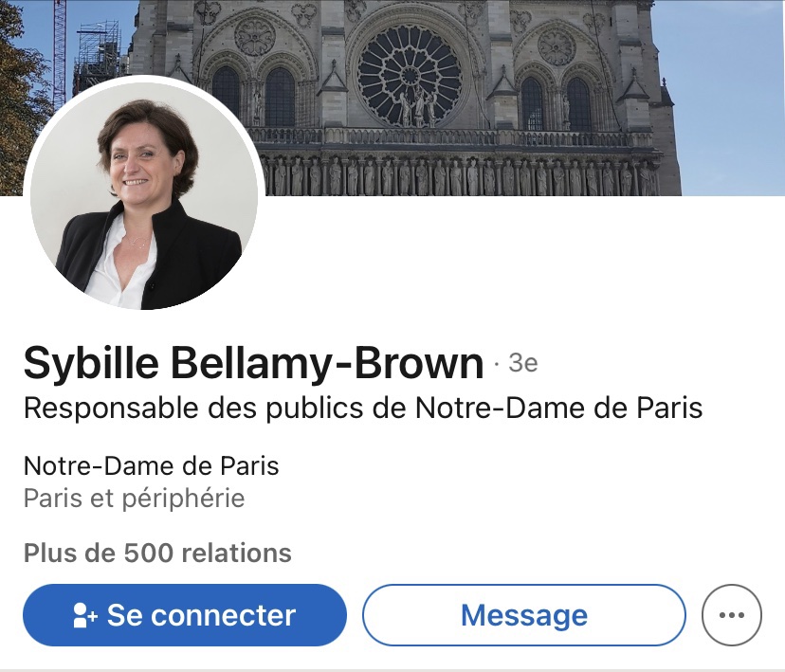Click the Responsable des publics headline text
The image size is (785, 672).
click(x=363, y=409)
